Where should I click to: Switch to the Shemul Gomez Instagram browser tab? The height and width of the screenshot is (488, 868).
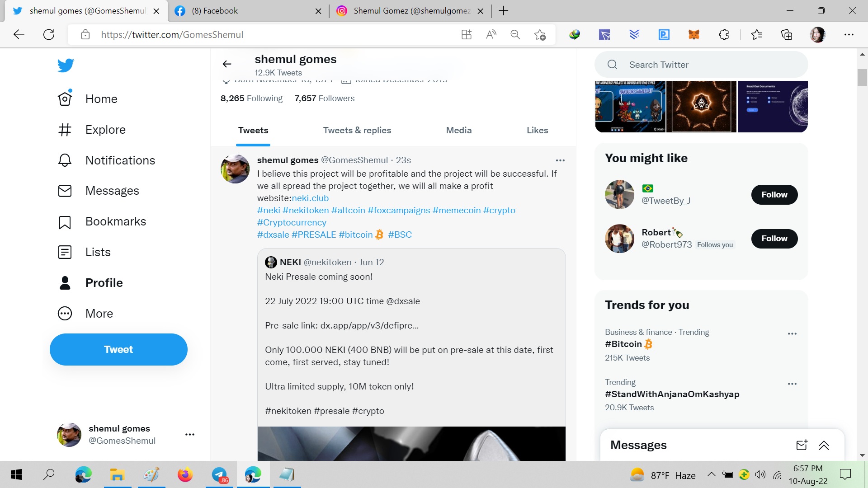[410, 11]
